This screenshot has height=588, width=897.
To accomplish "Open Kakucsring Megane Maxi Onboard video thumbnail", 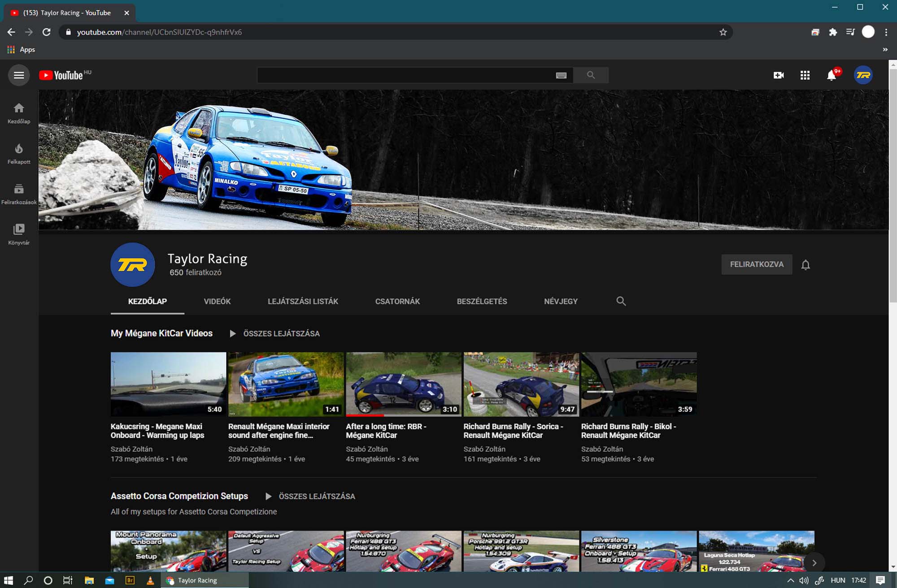I will pos(168,384).
